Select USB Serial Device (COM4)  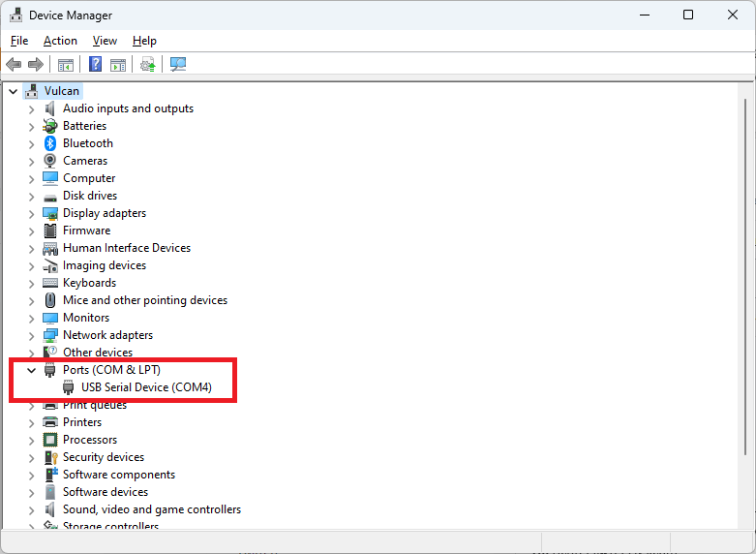[x=146, y=387]
